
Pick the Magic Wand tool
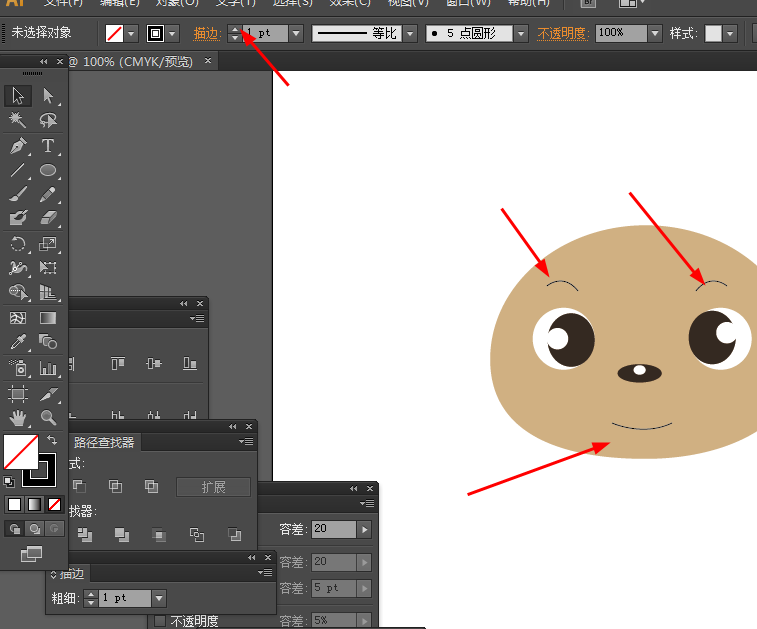(x=18, y=121)
